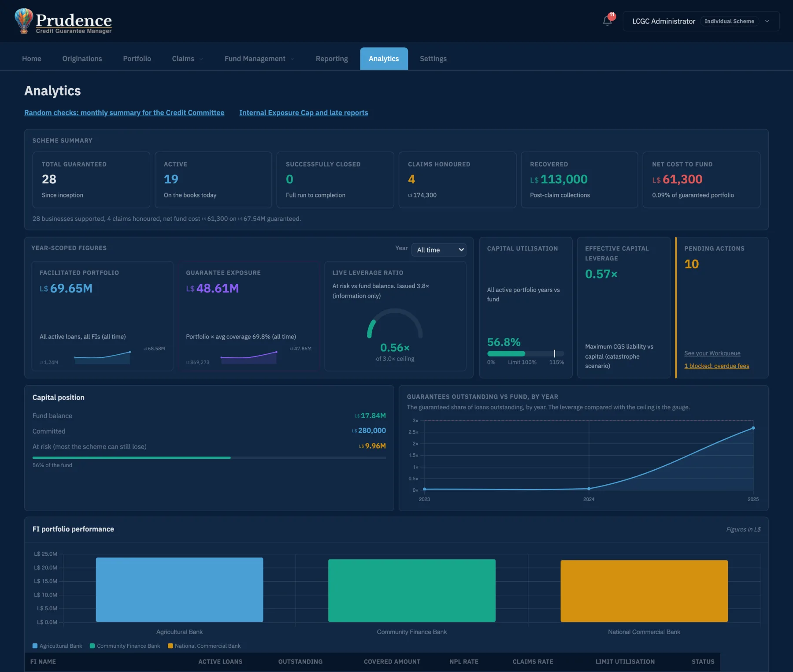Open the Portfolio tab

(137, 59)
